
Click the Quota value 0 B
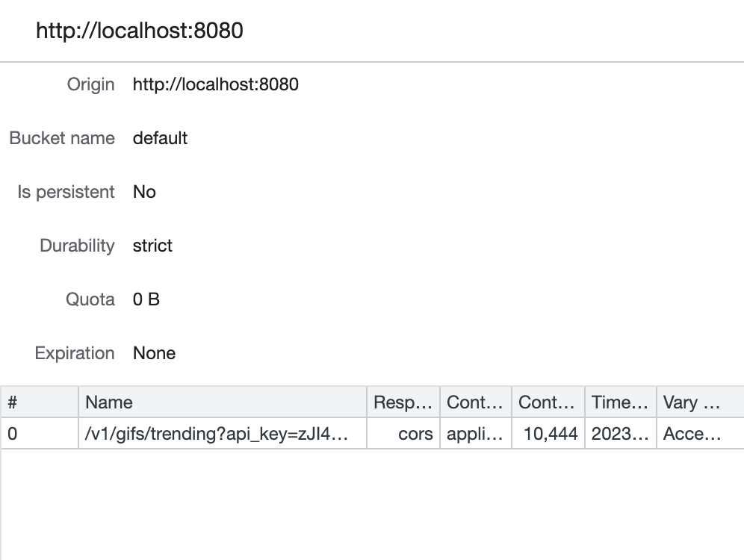(146, 299)
